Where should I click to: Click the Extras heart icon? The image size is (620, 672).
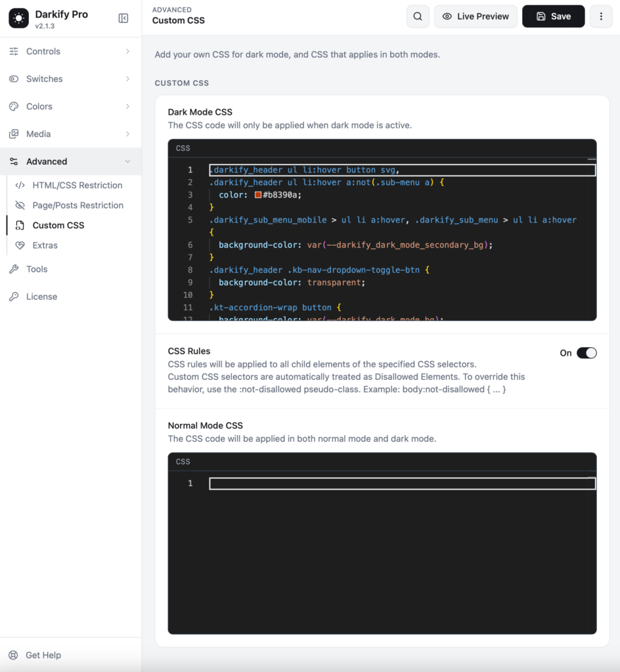click(x=20, y=245)
